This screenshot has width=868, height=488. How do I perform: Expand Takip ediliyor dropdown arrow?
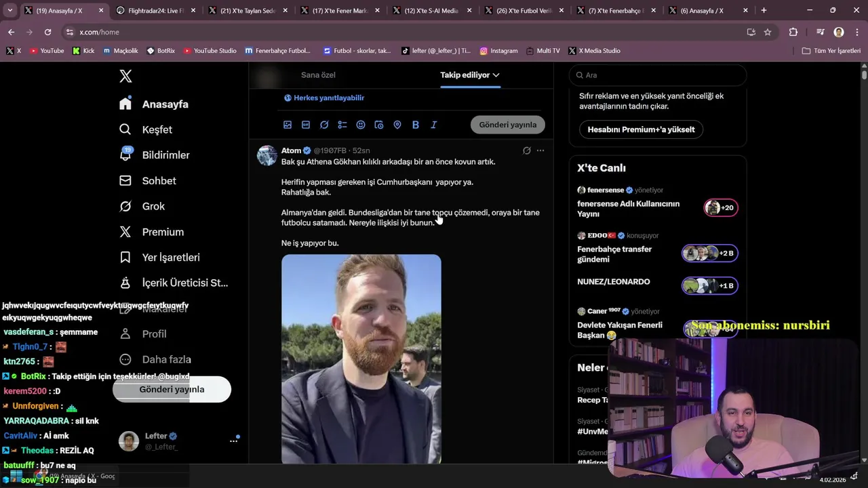[496, 75]
